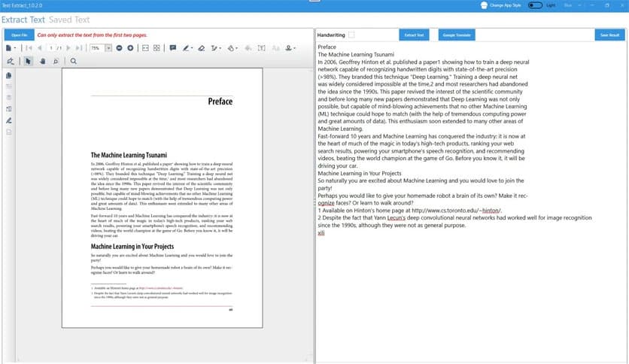Click the Change App Style icon

coord(484,5)
